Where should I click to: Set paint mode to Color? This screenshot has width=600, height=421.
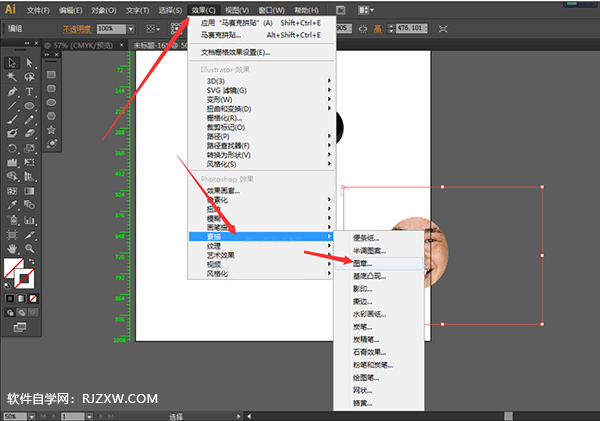[x=10, y=298]
